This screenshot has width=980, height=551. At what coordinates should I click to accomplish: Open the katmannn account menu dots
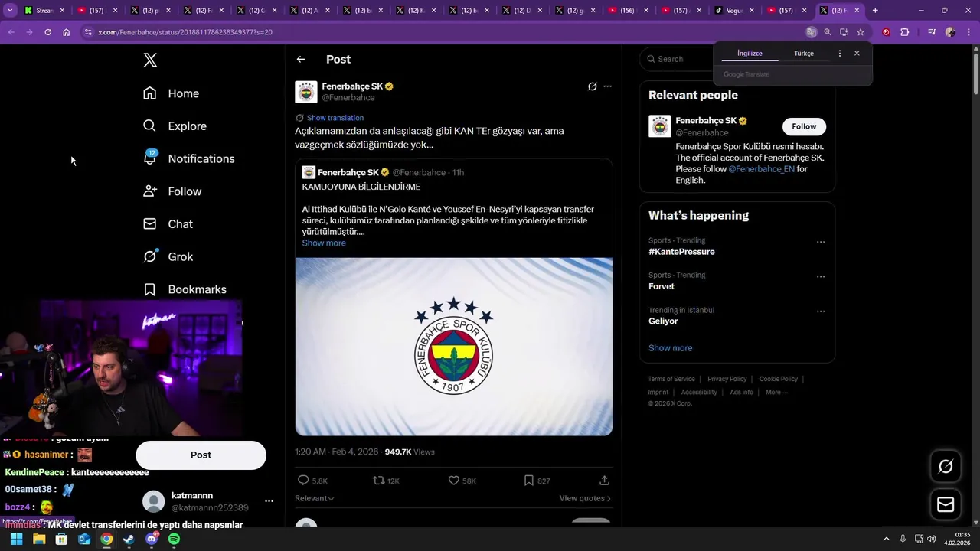pyautogui.click(x=269, y=501)
